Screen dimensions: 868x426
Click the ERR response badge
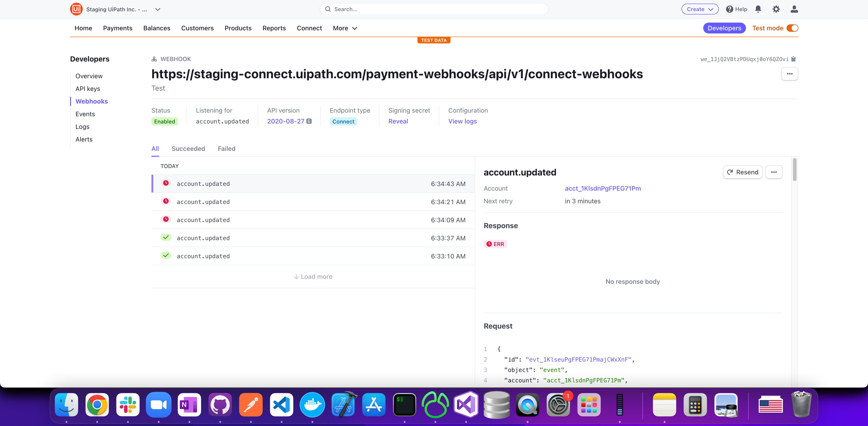(x=495, y=244)
